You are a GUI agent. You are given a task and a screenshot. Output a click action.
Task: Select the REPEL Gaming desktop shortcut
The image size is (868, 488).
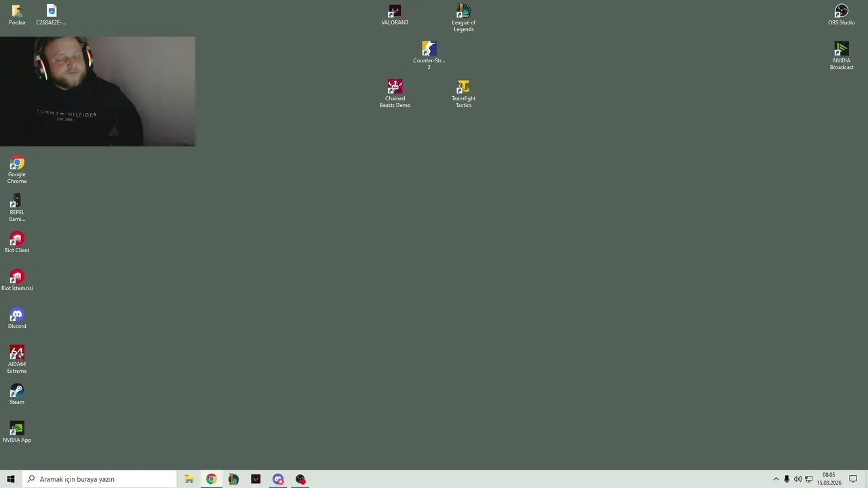coord(17,208)
